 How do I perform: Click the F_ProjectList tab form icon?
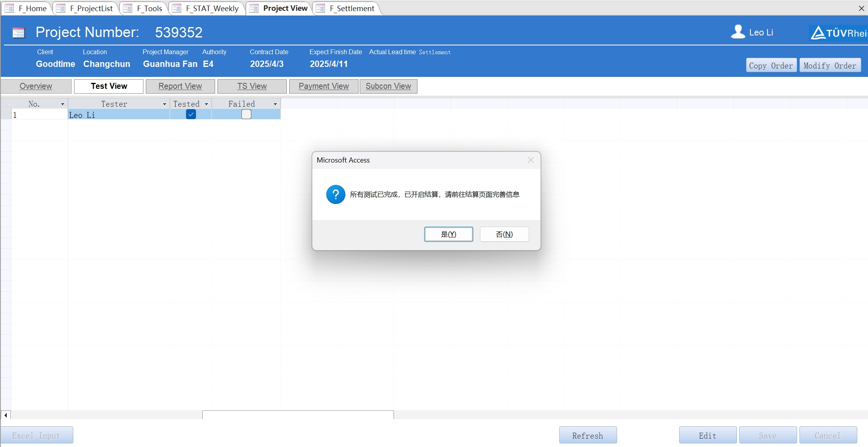tap(61, 8)
